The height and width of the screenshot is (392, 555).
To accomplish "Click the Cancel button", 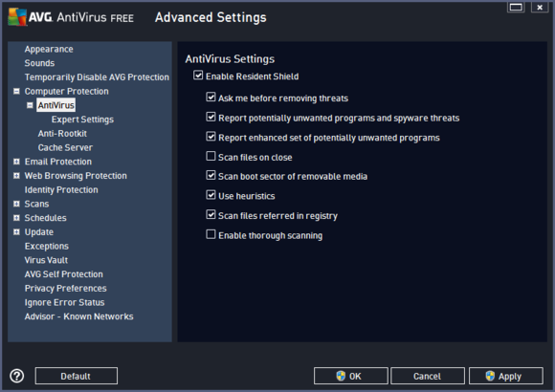I will point(428,376).
